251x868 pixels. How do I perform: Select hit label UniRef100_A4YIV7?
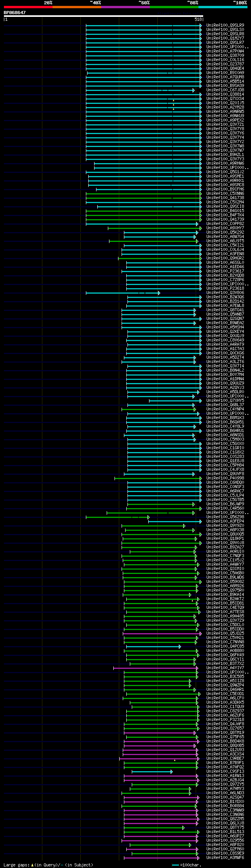click(225, 668)
